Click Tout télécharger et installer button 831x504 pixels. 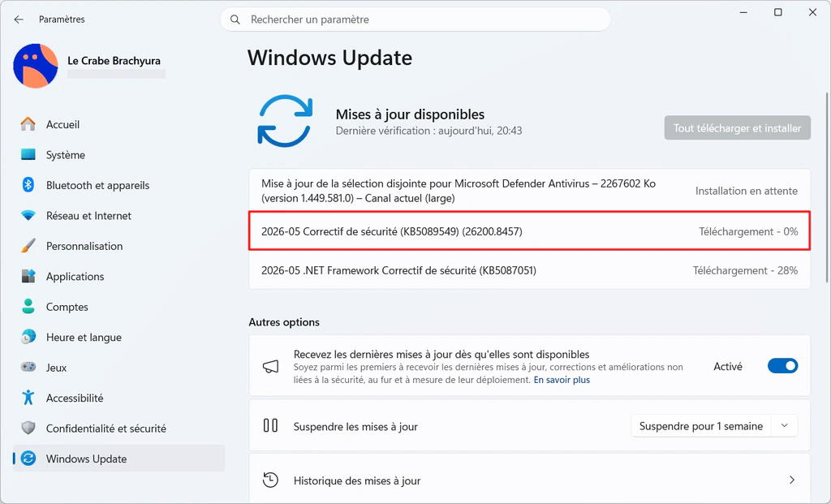[737, 127]
